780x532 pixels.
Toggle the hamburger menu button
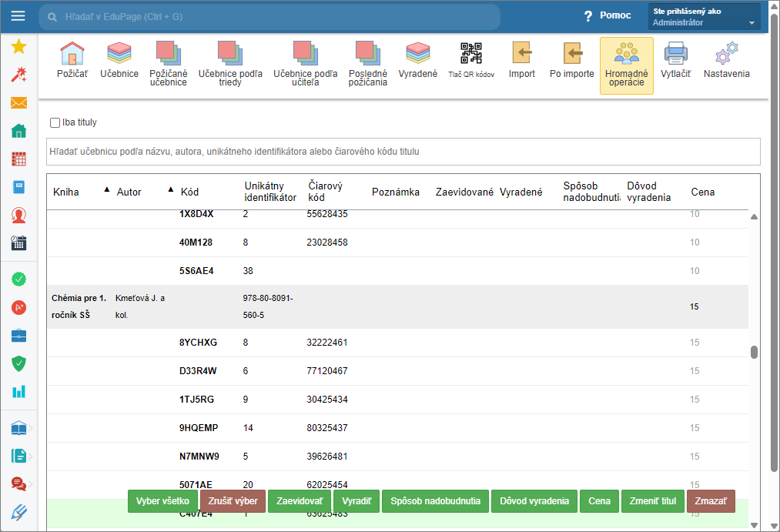pos(18,16)
